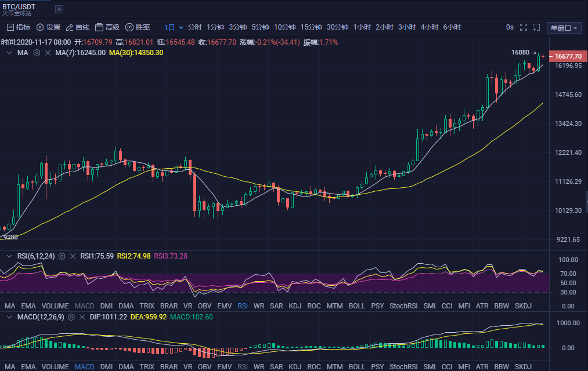The image size is (588, 371).
Task: Select the 6小时 interval
Action: [452, 27]
